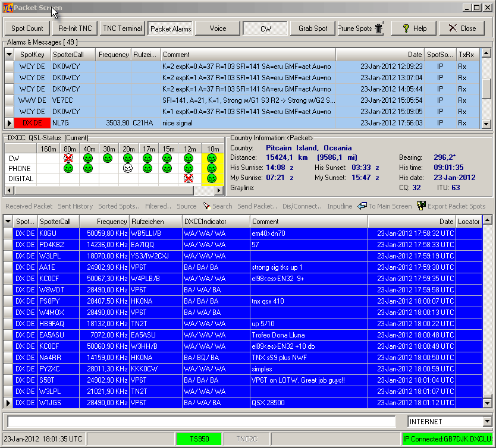
Task: Click the To Main Screen arrow icon
Action: coord(362,206)
